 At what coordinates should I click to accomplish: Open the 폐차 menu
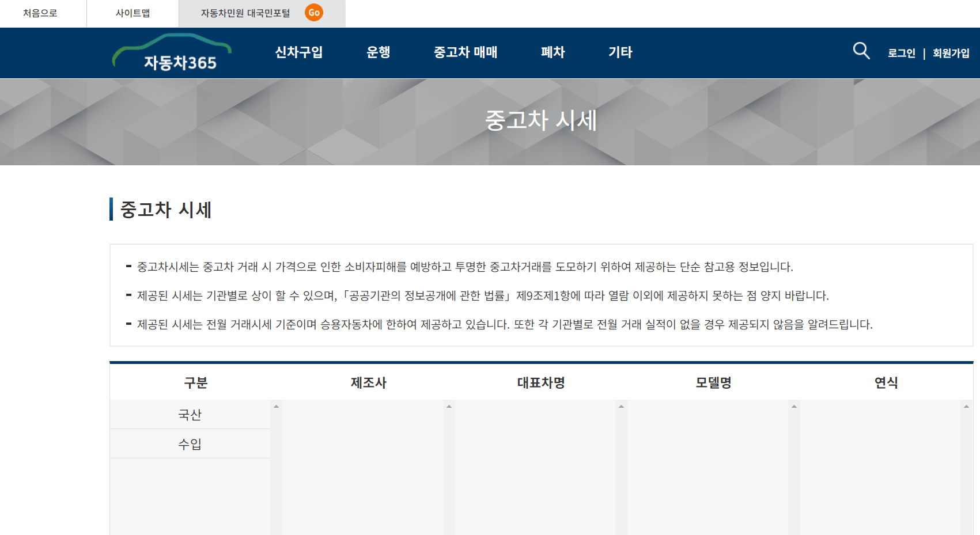553,52
